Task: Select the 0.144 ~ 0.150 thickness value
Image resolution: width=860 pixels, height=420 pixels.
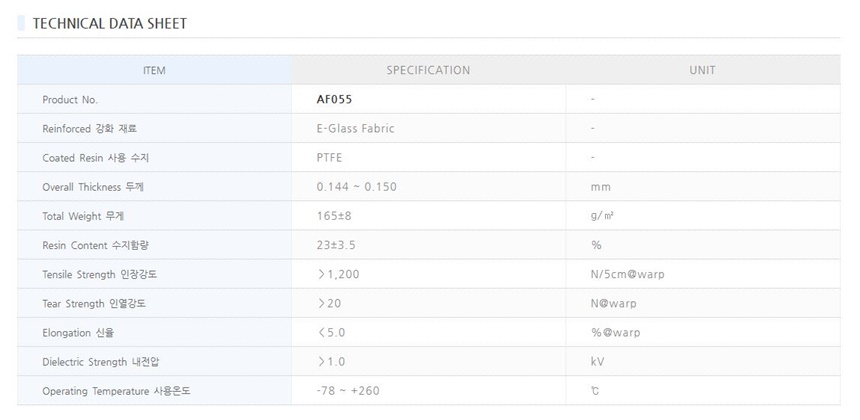Action: tap(356, 187)
